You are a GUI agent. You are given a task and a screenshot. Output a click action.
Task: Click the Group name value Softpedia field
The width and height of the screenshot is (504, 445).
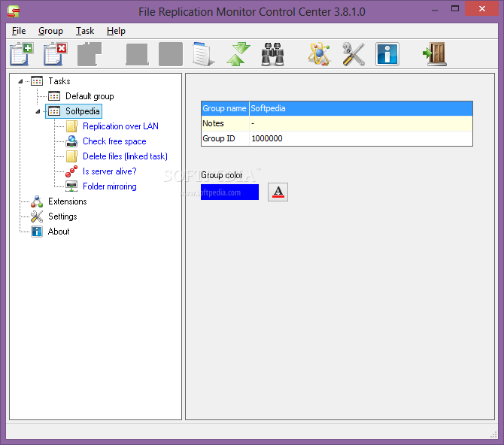point(361,108)
